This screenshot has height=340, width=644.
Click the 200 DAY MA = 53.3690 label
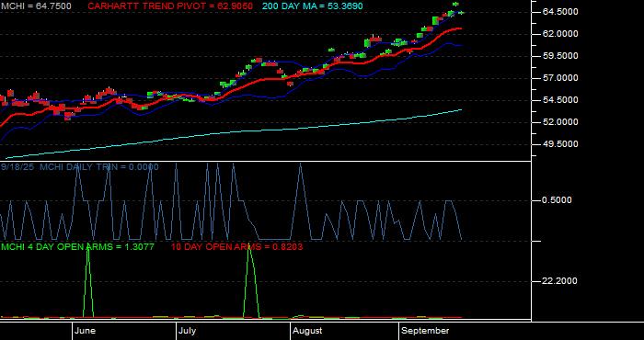coord(313,6)
